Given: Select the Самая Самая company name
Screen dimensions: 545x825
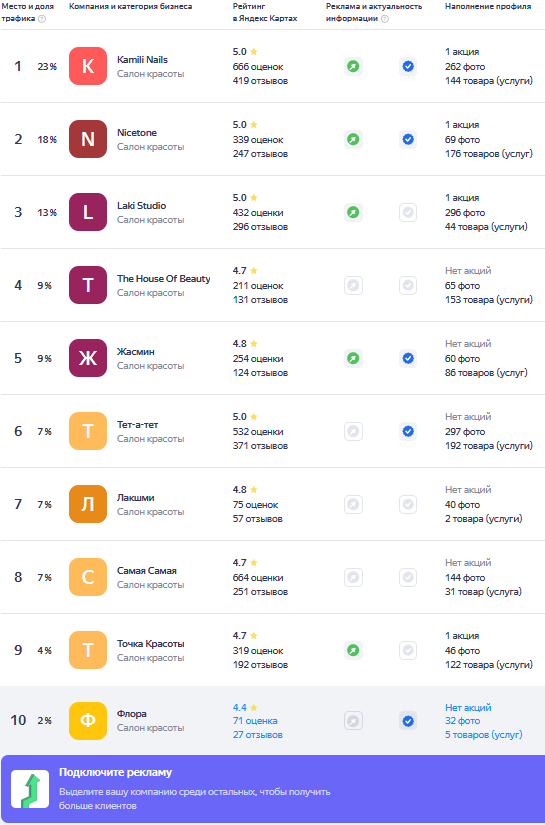Looking at the screenshot, I should tap(147, 570).
